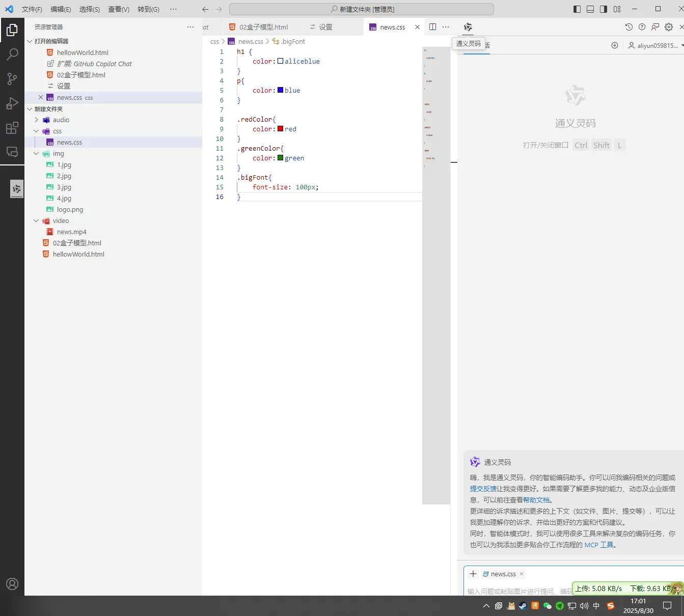Image resolution: width=684 pixels, height=616 pixels.
Task: Open the 编辑(E) menu
Action: tap(61, 9)
